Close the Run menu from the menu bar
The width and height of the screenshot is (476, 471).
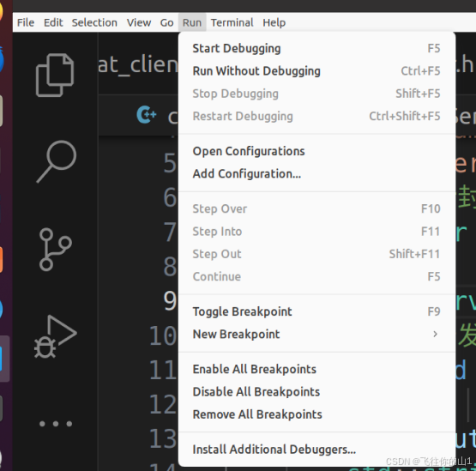tap(192, 22)
